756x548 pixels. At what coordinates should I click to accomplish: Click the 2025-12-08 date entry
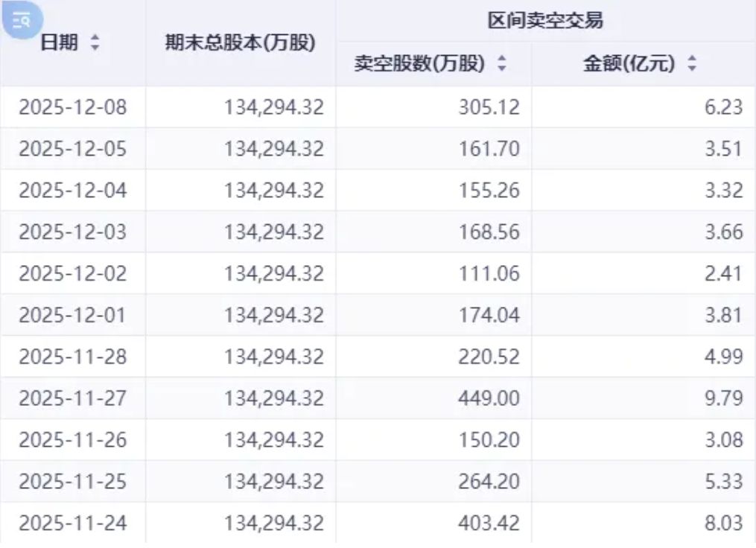72,106
